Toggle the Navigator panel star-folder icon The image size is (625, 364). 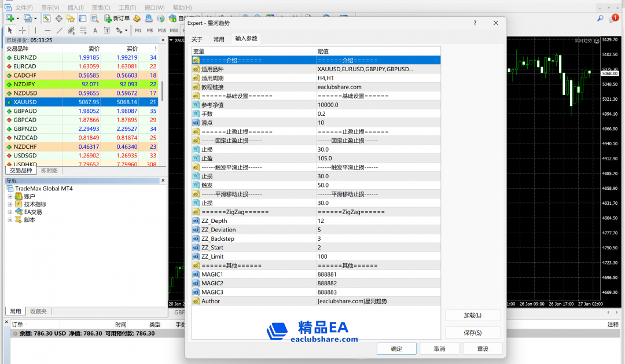pyautogui.click(x=70, y=19)
